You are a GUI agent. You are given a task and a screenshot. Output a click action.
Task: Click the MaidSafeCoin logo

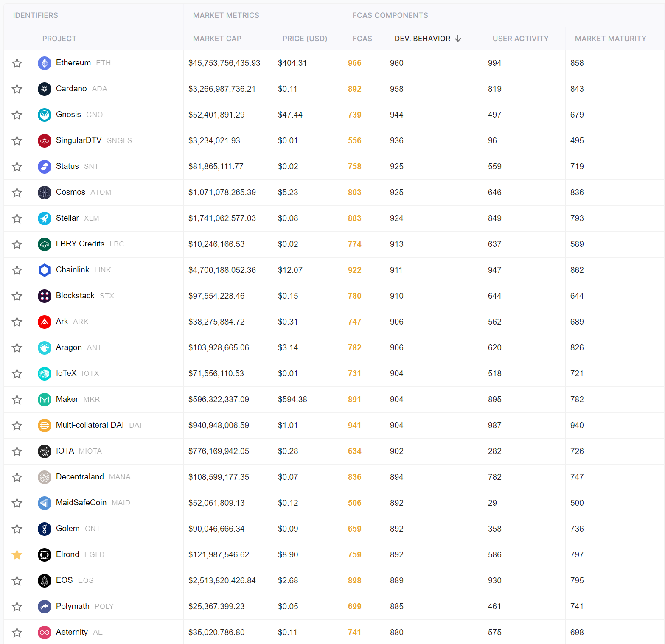click(45, 503)
